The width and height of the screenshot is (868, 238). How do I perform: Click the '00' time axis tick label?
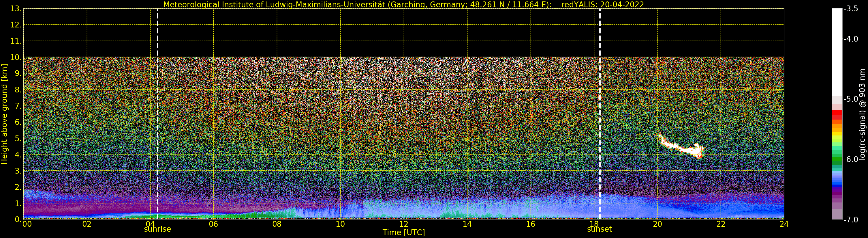pos(27,224)
